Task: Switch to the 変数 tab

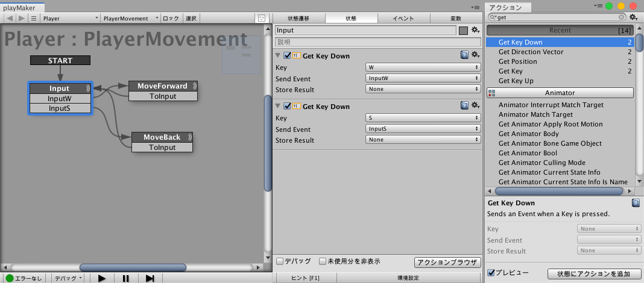Action: pos(456,19)
